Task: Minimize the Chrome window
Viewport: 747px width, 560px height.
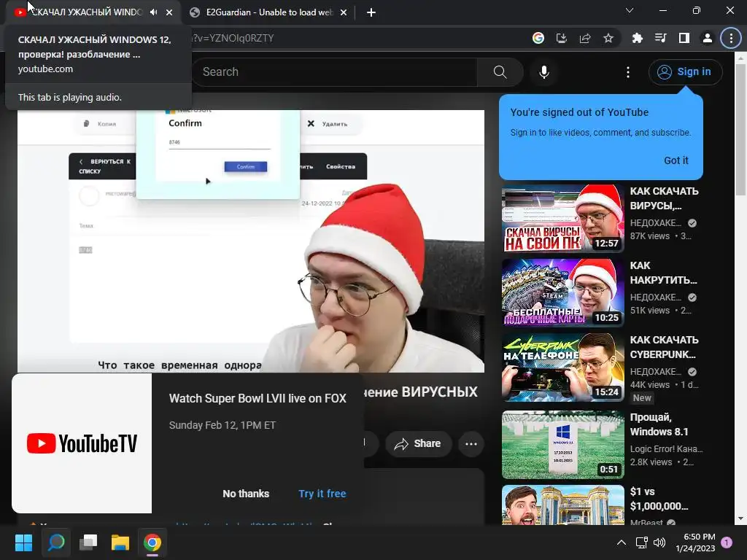Action: [x=662, y=10]
